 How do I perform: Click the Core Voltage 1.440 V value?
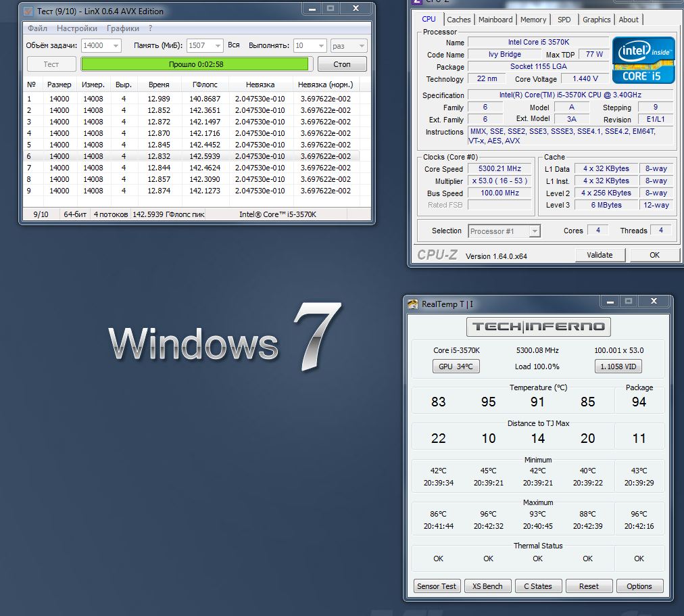click(585, 78)
